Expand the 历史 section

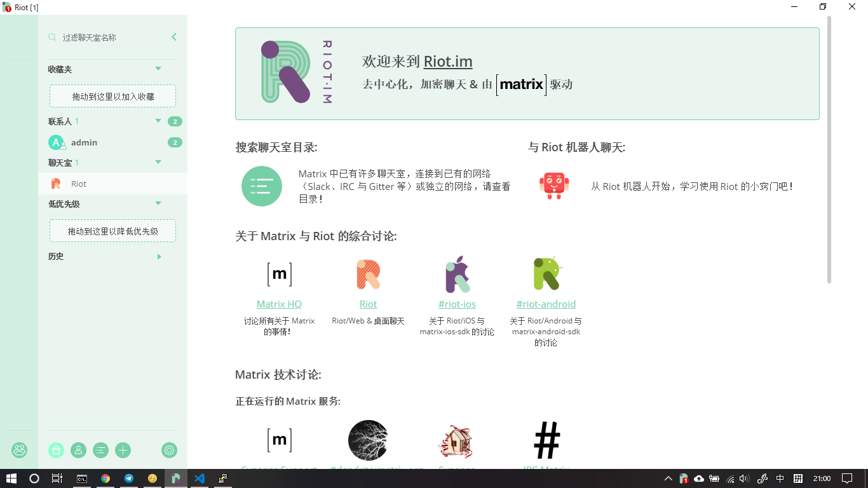pyautogui.click(x=159, y=257)
